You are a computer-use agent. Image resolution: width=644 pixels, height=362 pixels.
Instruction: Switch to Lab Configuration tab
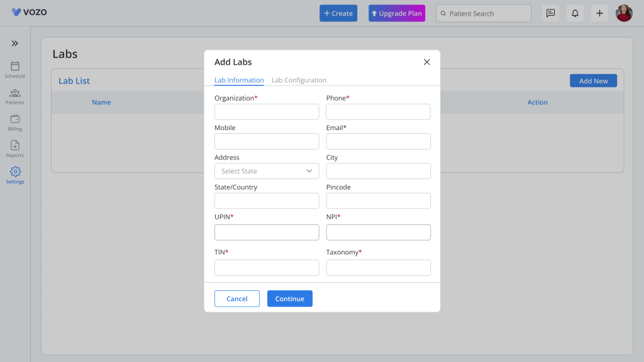[299, 80]
